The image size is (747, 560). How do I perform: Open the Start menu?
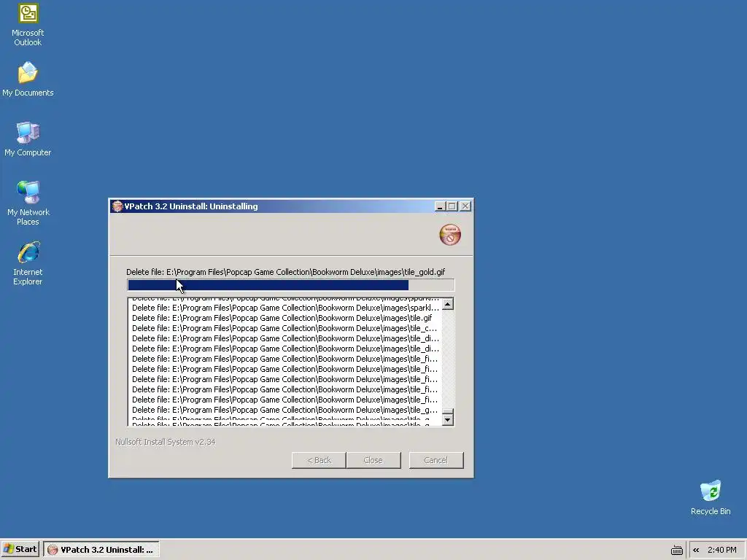coord(20,549)
